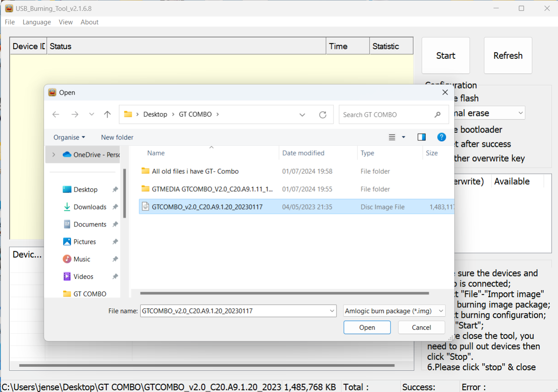Refresh the GT COMBO folder listing
The width and height of the screenshot is (558, 392).
pyautogui.click(x=323, y=115)
